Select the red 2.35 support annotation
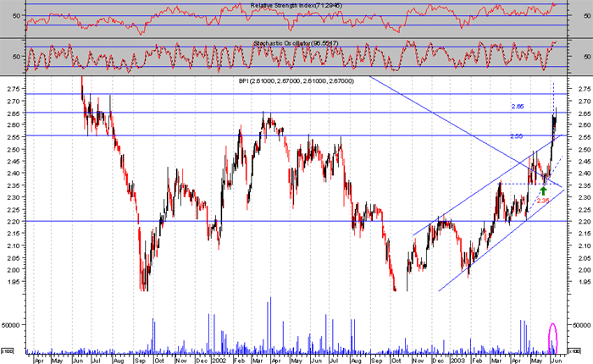 [543, 201]
